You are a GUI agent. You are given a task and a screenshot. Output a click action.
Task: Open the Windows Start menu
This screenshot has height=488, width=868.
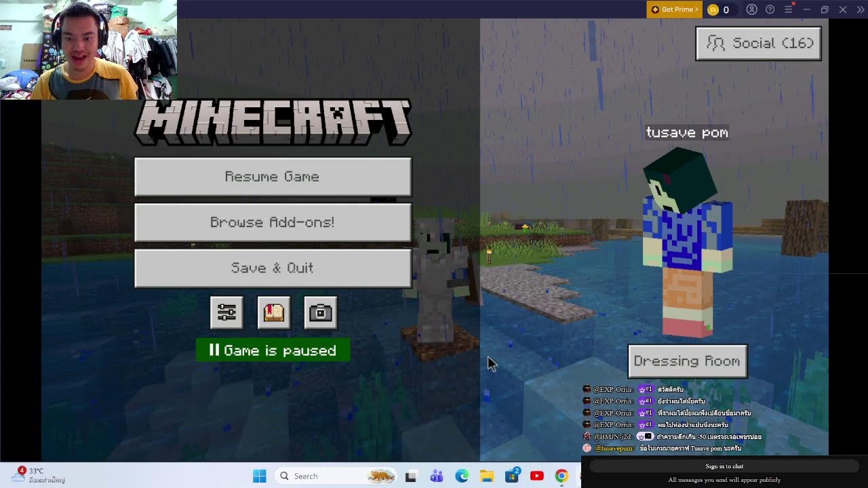coord(259,476)
